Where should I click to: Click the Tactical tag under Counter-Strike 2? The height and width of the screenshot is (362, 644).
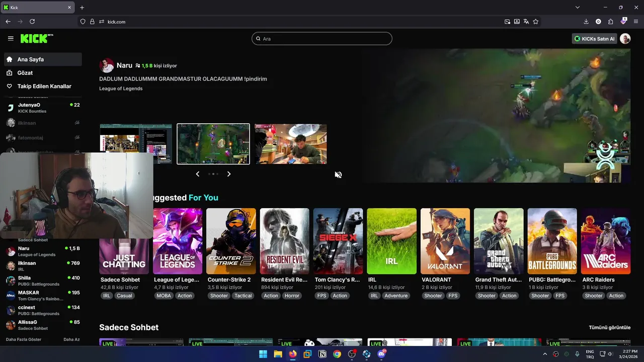243,296
